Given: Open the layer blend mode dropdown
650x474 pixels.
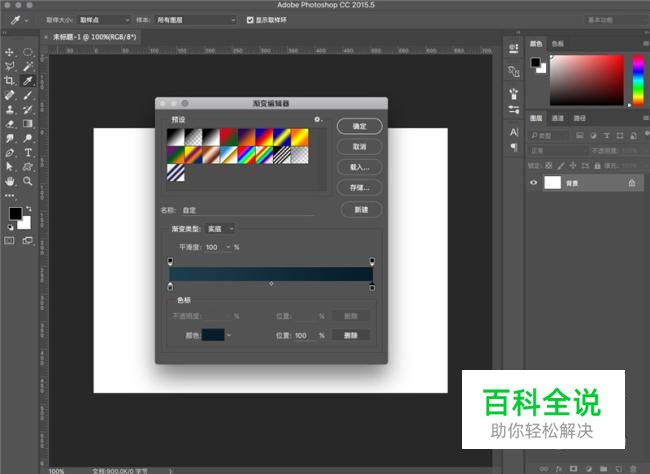Looking at the screenshot, I should (x=557, y=151).
